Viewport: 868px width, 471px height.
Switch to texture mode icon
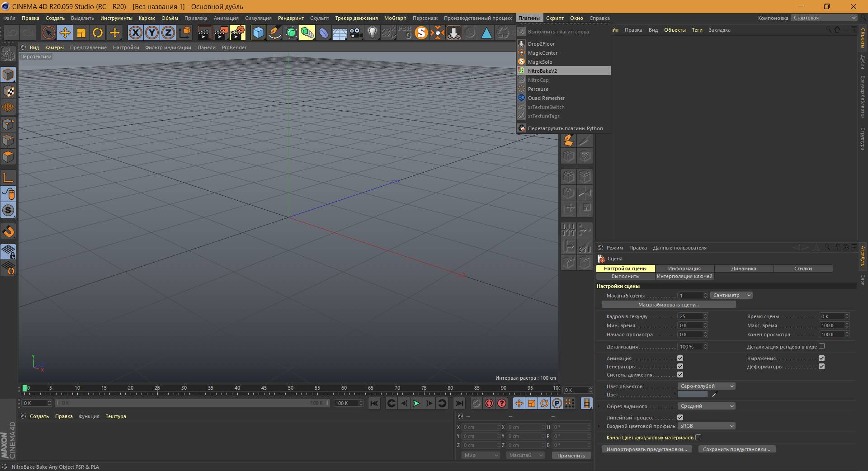(8, 91)
